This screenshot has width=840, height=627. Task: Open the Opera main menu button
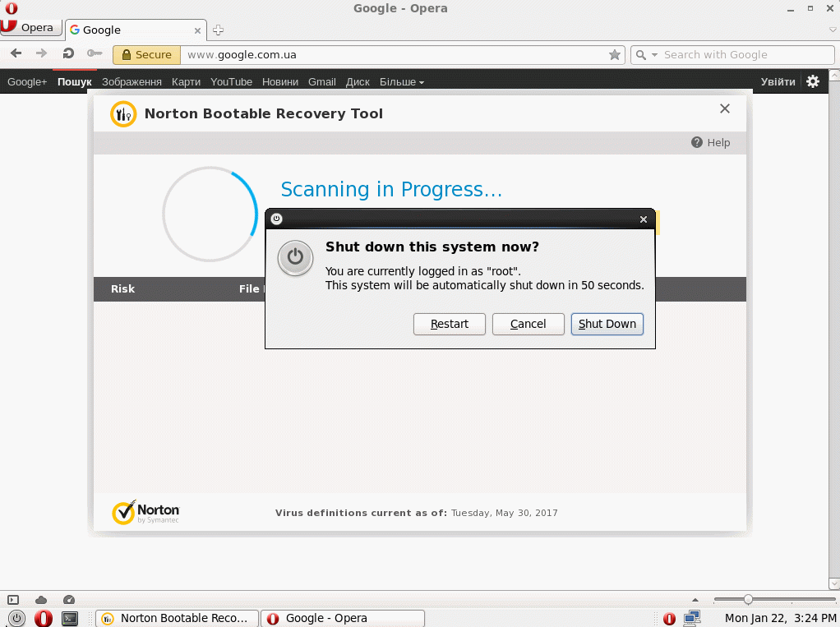(x=31, y=27)
